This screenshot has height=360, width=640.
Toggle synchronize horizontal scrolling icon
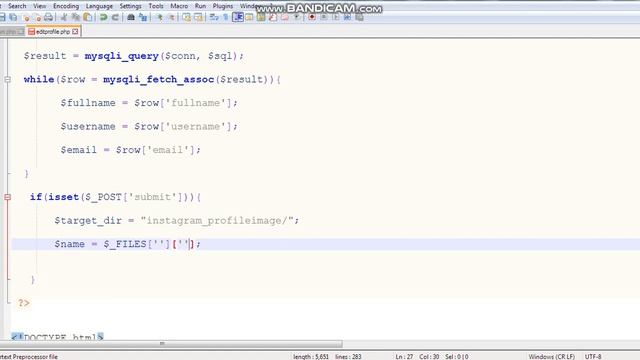[198, 17]
